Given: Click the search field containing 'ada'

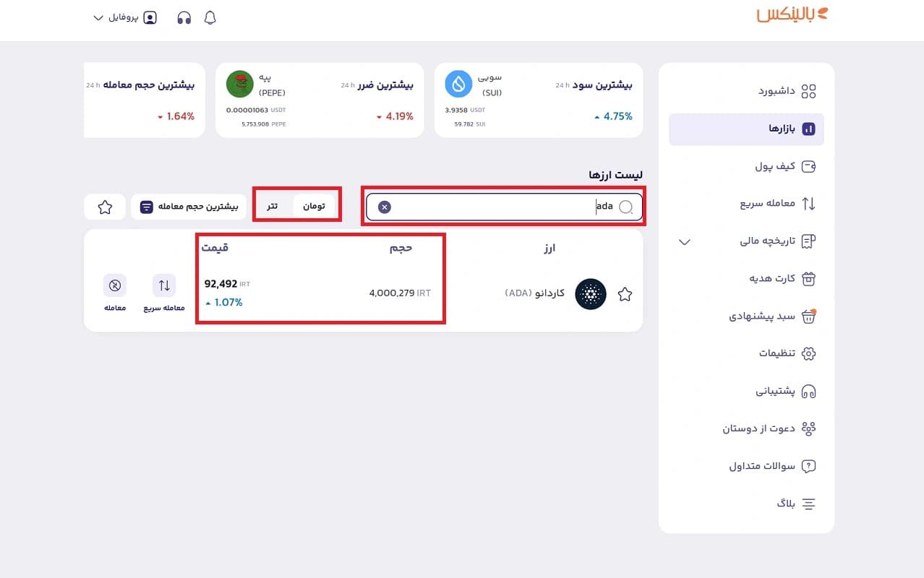Looking at the screenshot, I should [x=499, y=207].
